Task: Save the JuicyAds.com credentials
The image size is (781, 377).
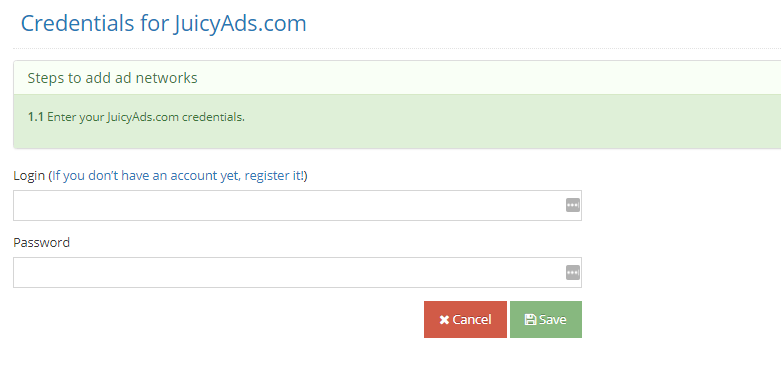Action: (546, 319)
